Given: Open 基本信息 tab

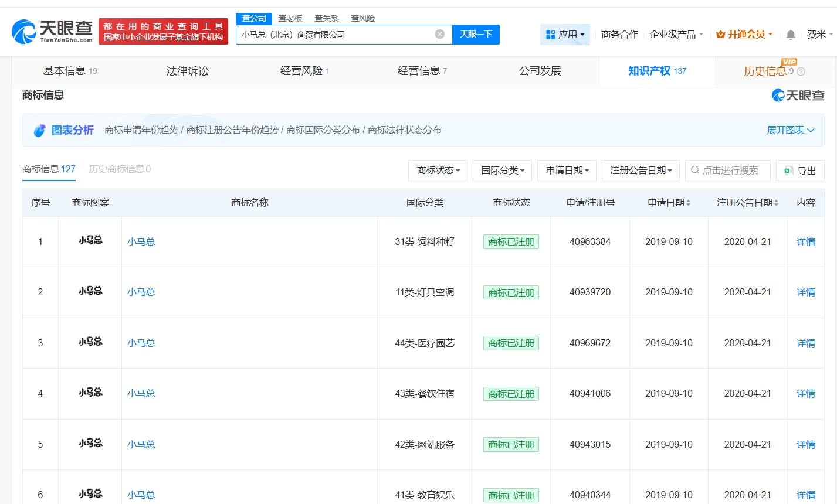Looking at the screenshot, I should [x=70, y=71].
